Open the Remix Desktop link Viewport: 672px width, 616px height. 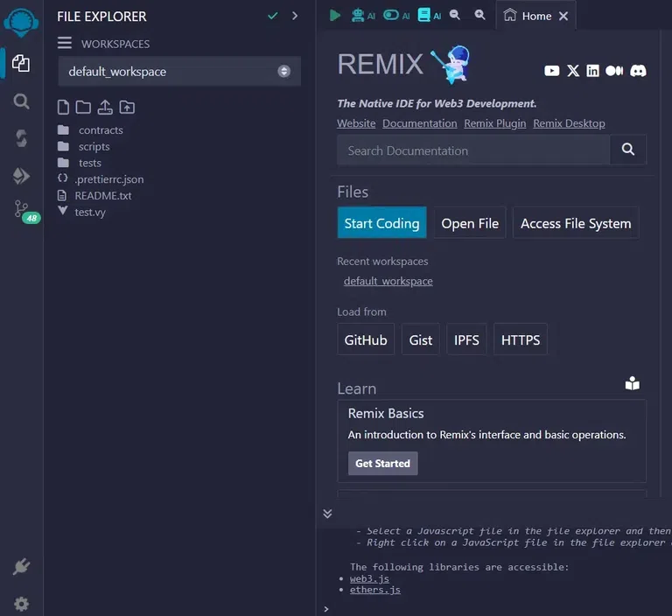coord(569,123)
